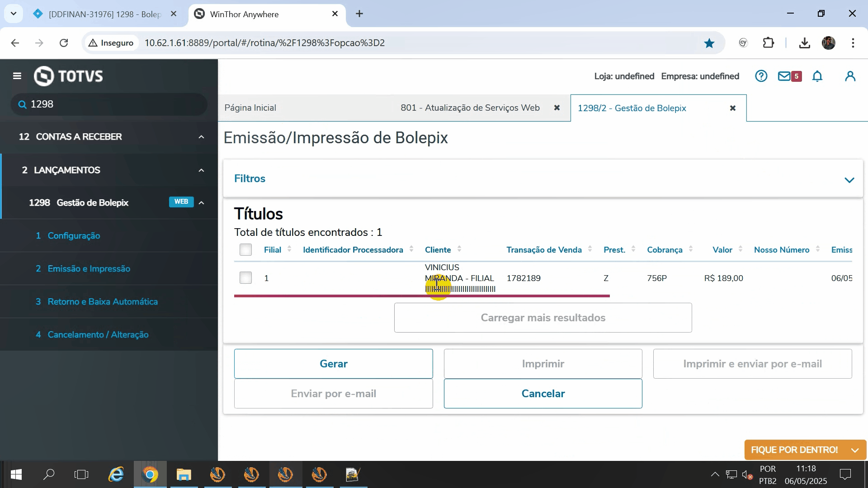
Task: Check the select-all header checkbox
Action: click(x=245, y=249)
